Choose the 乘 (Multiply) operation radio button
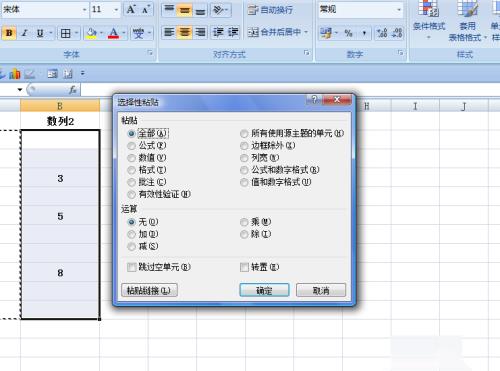500x371 pixels. [244, 222]
